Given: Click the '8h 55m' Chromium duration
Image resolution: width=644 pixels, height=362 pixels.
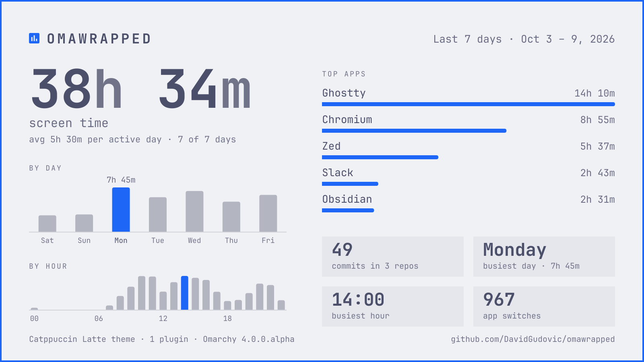Looking at the screenshot, I should pos(597,120).
